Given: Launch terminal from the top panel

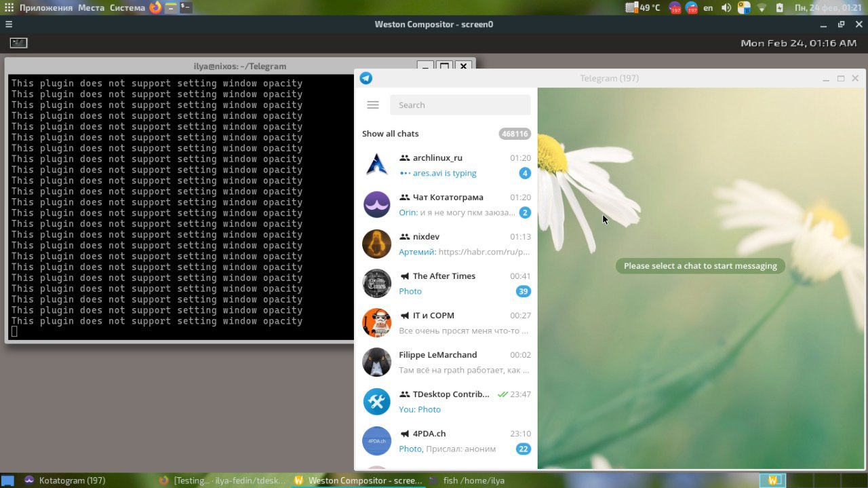Looking at the screenshot, I should tap(185, 7).
